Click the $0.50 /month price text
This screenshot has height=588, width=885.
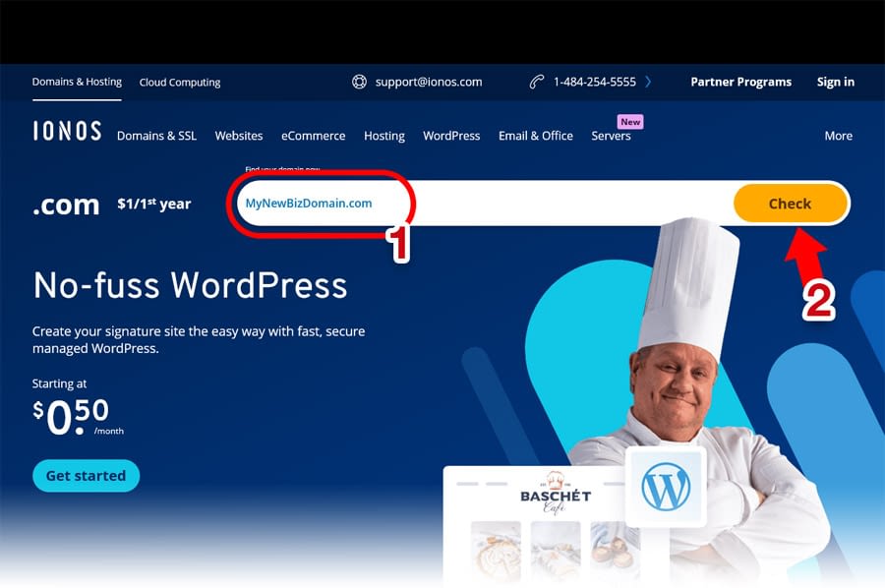pos(78,418)
